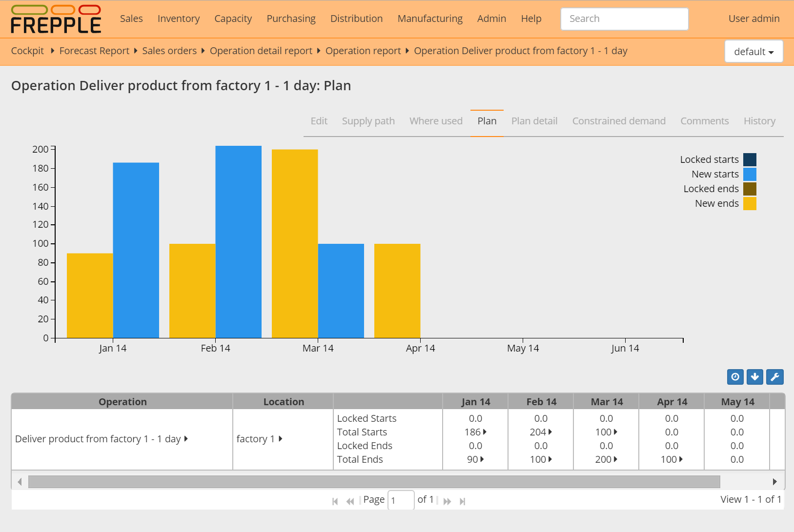Expand triangle next to Jan 14 value 186
The width and height of the screenshot is (794, 532).
[x=485, y=432]
